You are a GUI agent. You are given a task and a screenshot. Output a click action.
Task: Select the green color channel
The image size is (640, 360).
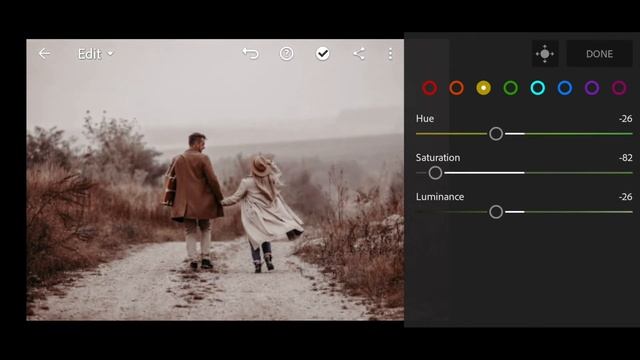(511, 88)
